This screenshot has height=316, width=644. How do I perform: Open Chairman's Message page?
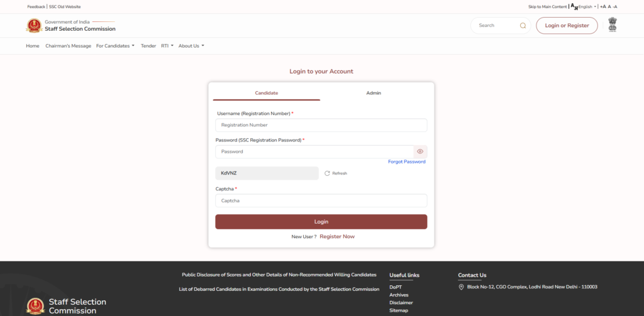click(x=68, y=46)
